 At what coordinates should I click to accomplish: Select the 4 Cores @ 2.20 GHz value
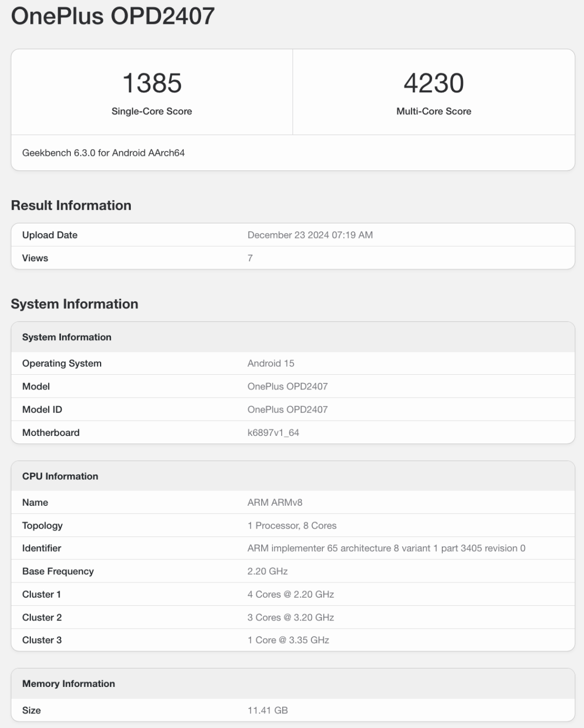point(291,594)
